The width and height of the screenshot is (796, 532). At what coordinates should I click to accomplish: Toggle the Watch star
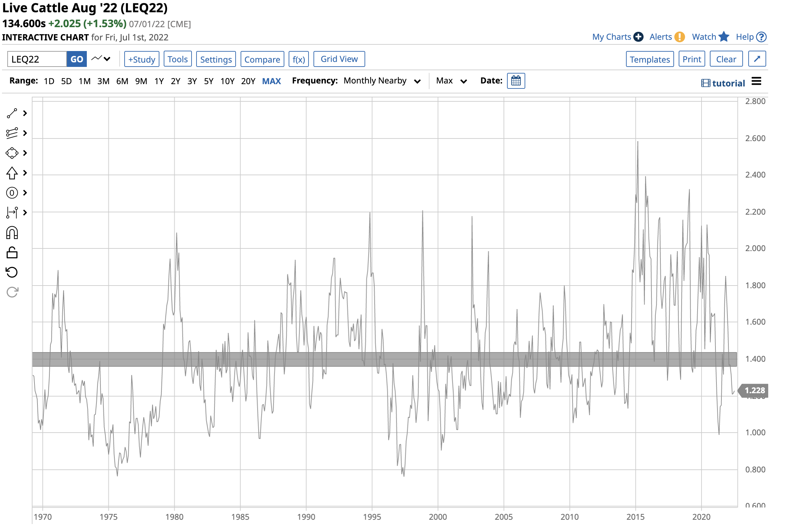pyautogui.click(x=724, y=37)
